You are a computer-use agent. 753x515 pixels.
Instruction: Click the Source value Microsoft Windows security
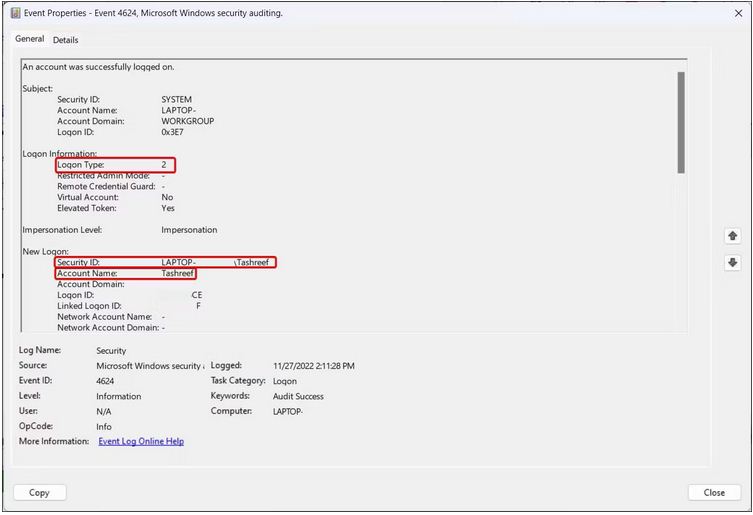[150, 366]
